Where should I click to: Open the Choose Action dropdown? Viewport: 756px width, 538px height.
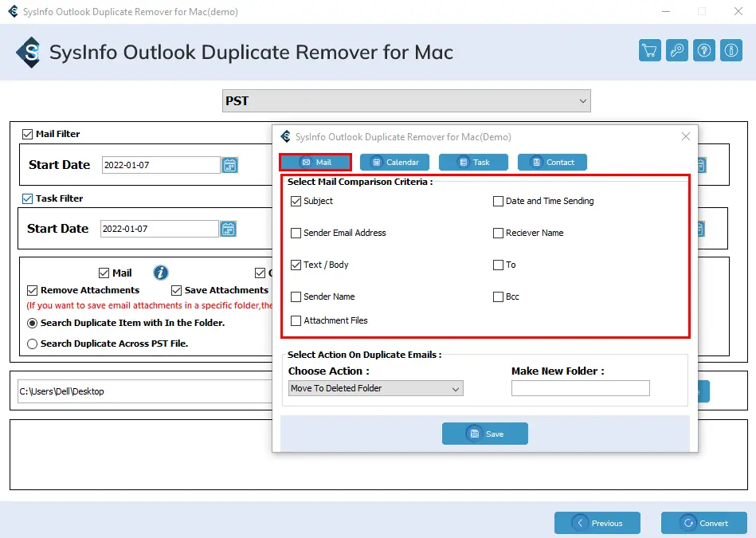pyautogui.click(x=375, y=388)
